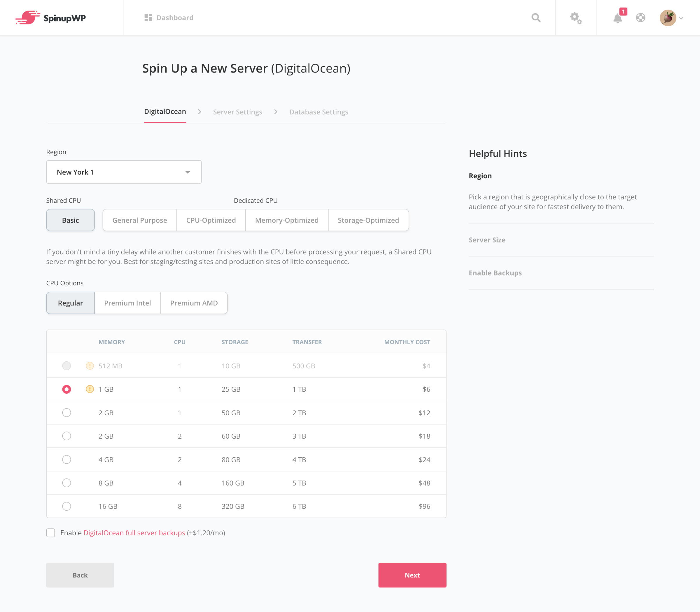Enable DigitalOcean full server backups checkbox
The width and height of the screenshot is (700, 612).
click(51, 532)
